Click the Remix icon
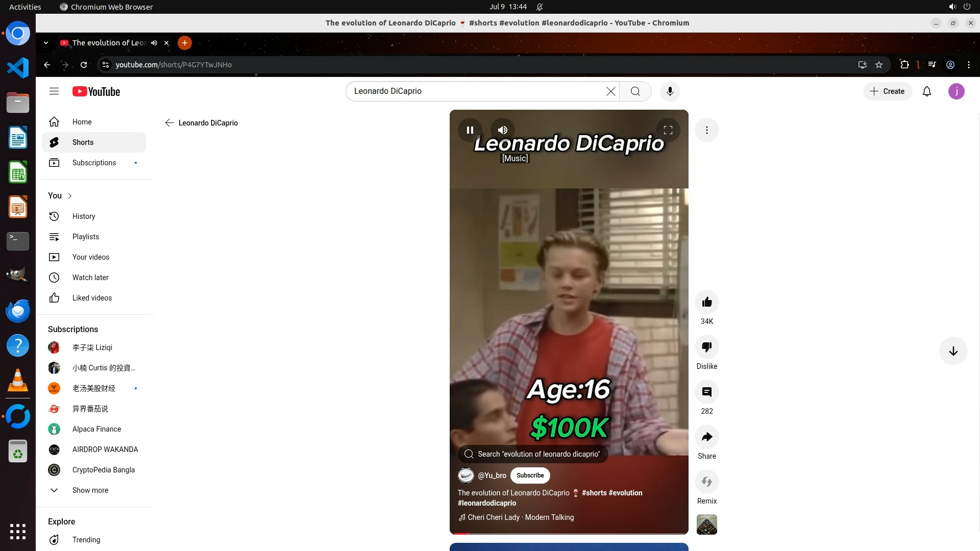 (707, 482)
